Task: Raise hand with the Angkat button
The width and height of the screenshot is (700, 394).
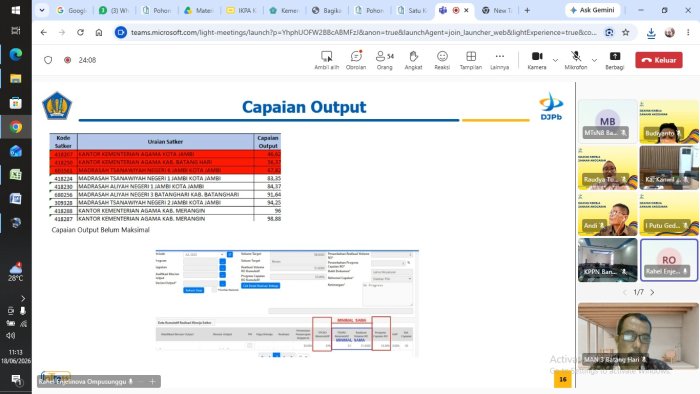Action: (x=413, y=60)
